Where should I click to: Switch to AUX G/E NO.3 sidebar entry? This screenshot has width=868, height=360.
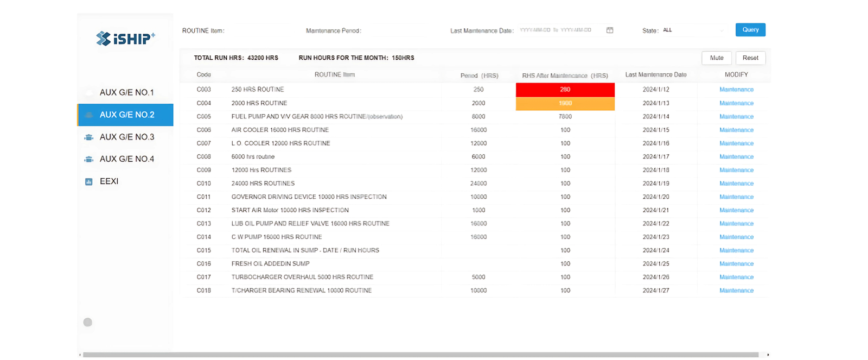(127, 137)
